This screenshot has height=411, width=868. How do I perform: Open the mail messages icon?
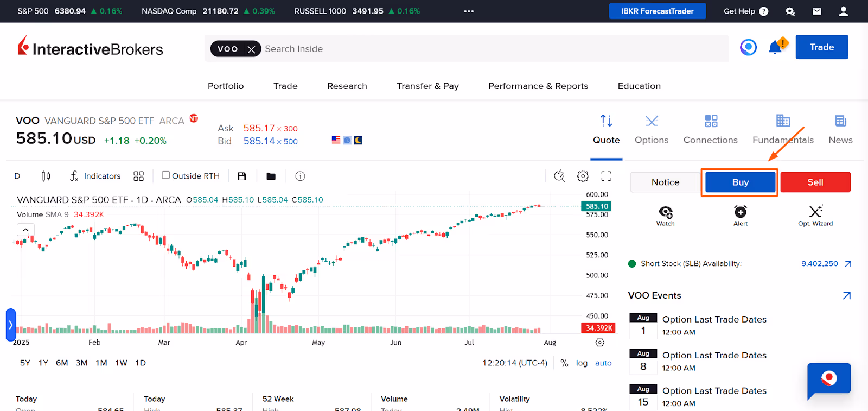pos(816,11)
